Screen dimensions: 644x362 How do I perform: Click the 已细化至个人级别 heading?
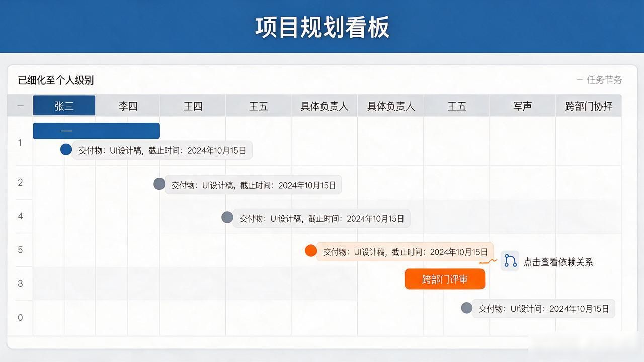coord(55,80)
